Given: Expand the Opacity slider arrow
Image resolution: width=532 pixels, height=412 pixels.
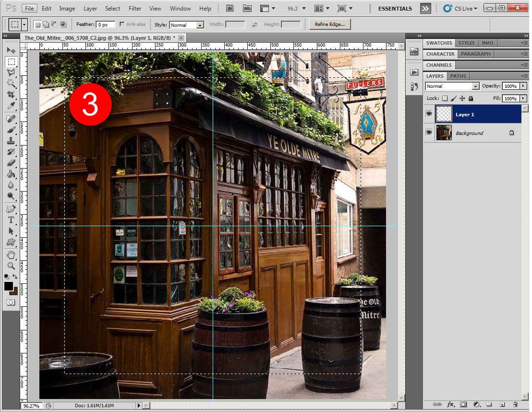Looking at the screenshot, I should (x=523, y=86).
